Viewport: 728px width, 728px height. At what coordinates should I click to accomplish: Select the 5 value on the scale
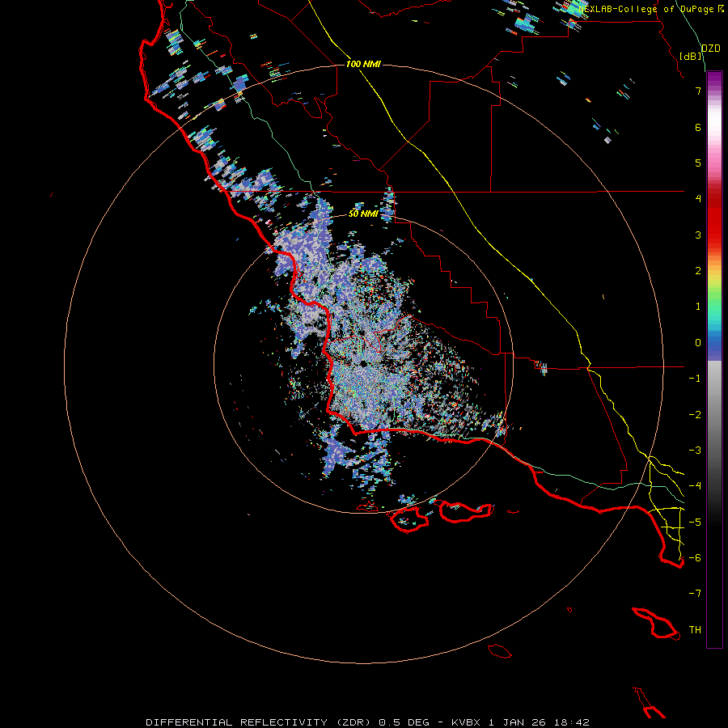pos(698,163)
